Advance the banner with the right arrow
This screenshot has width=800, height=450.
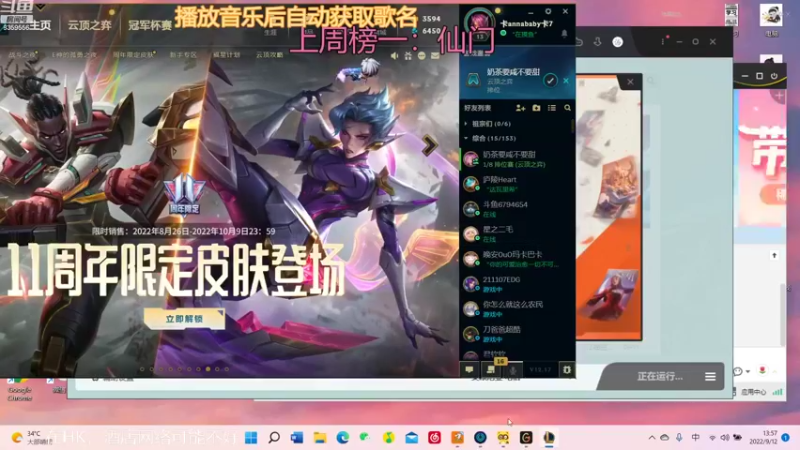430,146
